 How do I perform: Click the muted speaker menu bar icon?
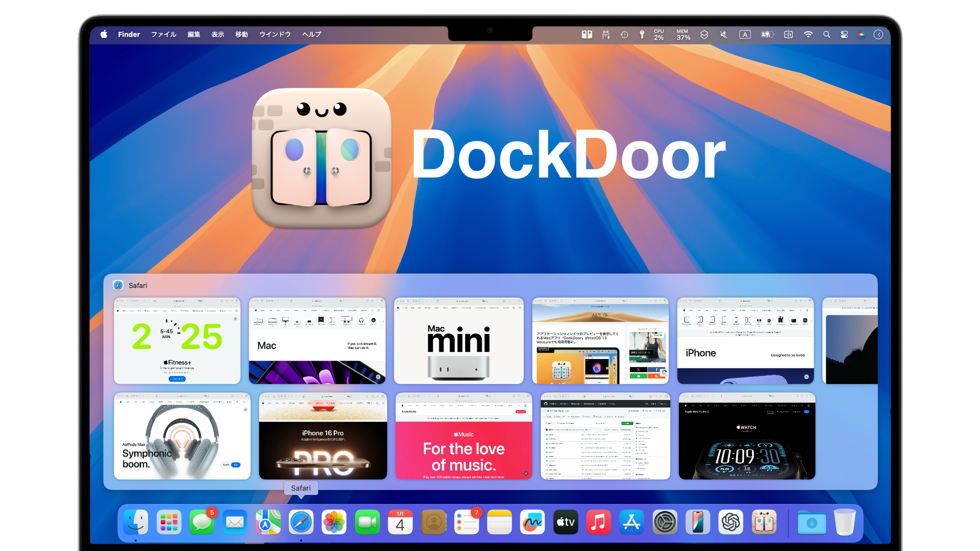(723, 34)
